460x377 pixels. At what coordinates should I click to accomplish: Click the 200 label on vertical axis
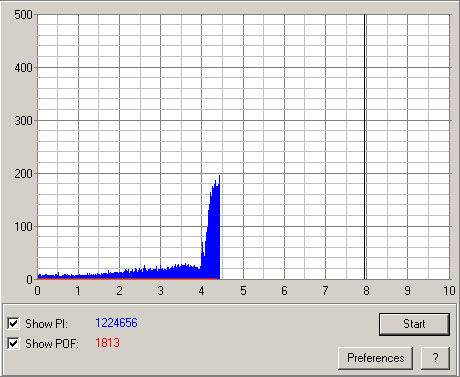[23, 174]
